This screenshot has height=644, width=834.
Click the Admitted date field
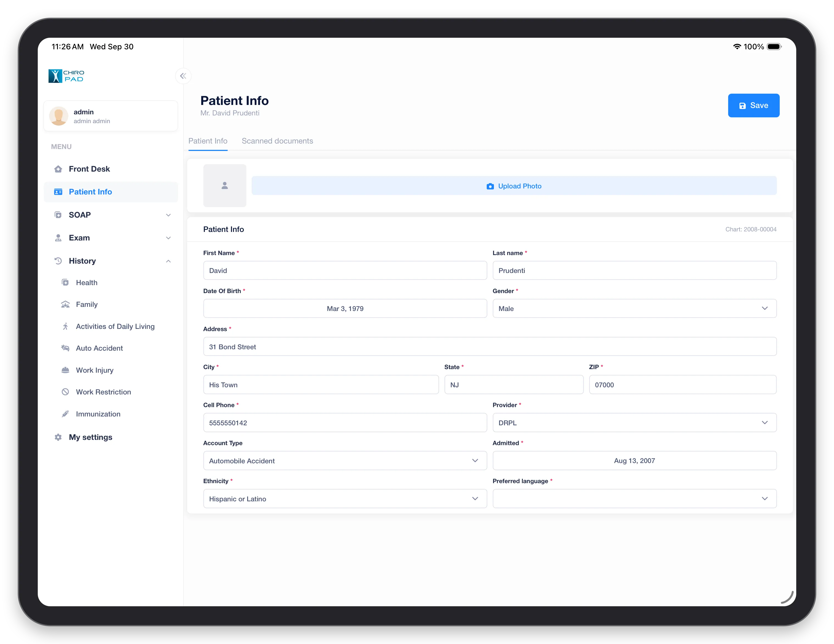(x=634, y=461)
